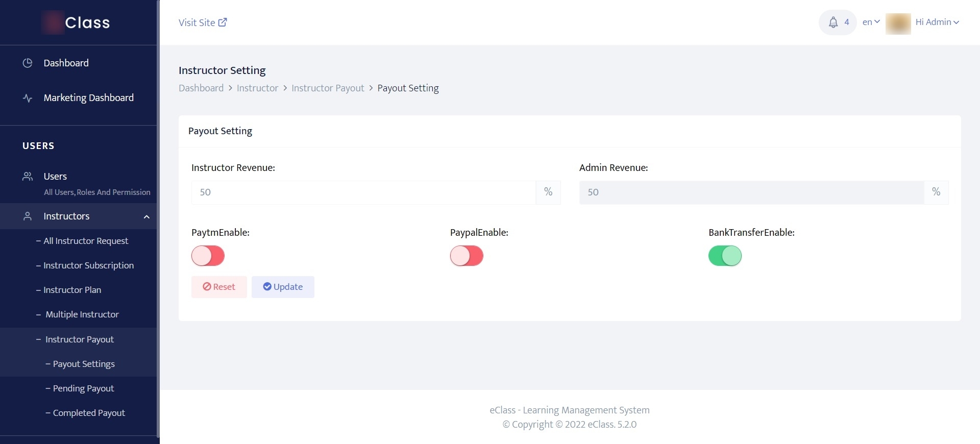Click the external link icon beside Visit Site
Image resolution: width=980 pixels, height=444 pixels.
[x=223, y=22]
